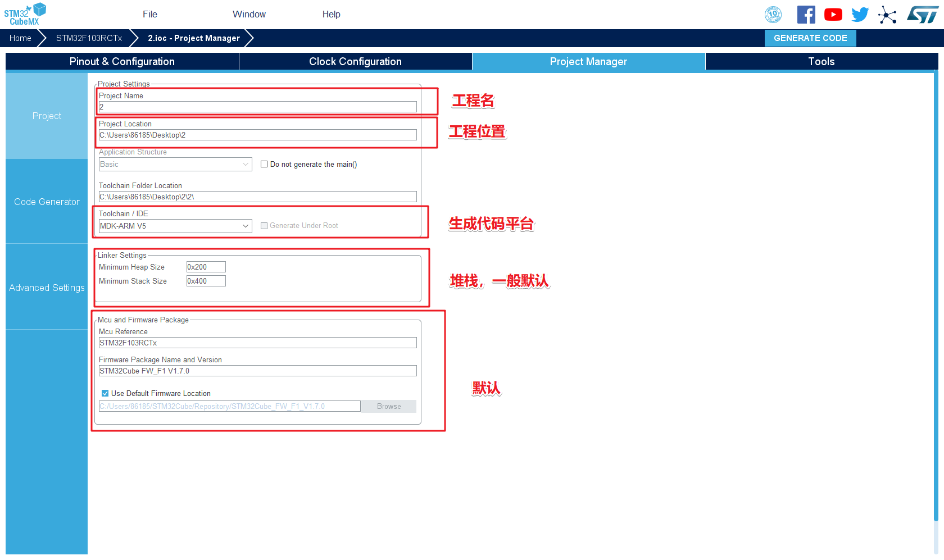Click the Toolchain Folder Location field
The height and width of the screenshot is (560, 944).
[x=258, y=197]
